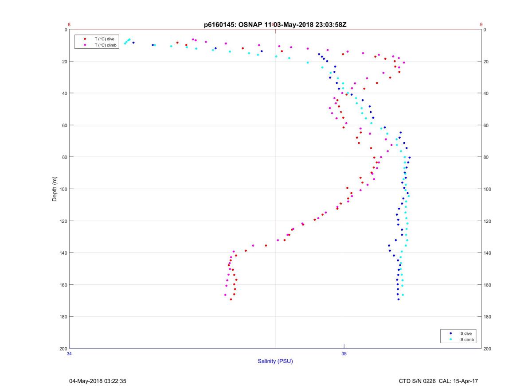This screenshot has width=532, height=392.
Task: Click the dark blue S dive legend marker
Action: (x=451, y=333)
